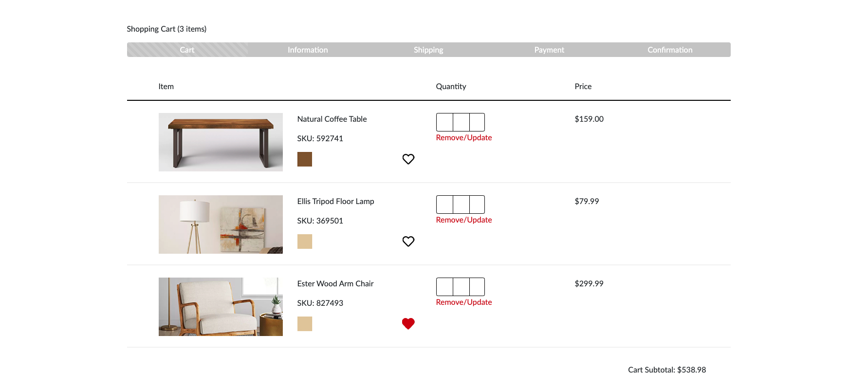Click left quantity cell for Ester Wood Arm Chair

point(444,287)
